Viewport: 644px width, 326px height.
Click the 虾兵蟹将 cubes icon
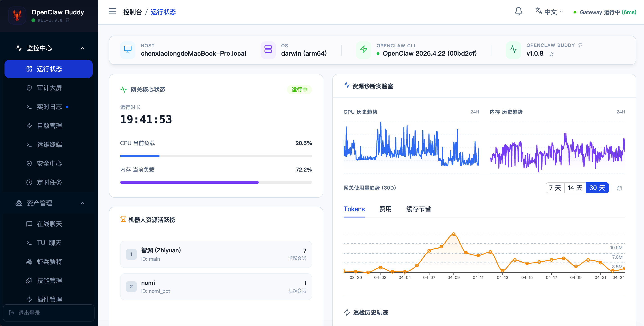click(x=29, y=262)
